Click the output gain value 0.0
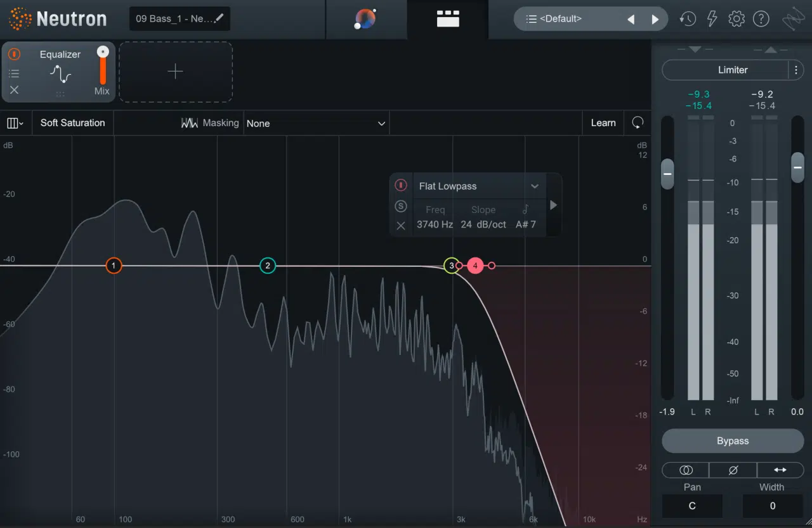Image resolution: width=812 pixels, height=528 pixels. [797, 411]
